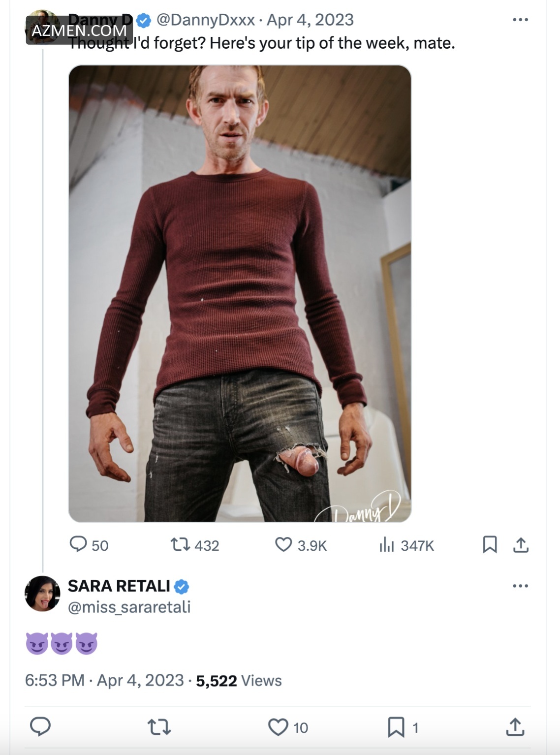Open the @DannyDxxx handle link
This screenshot has width=560, height=755.
click(x=206, y=20)
